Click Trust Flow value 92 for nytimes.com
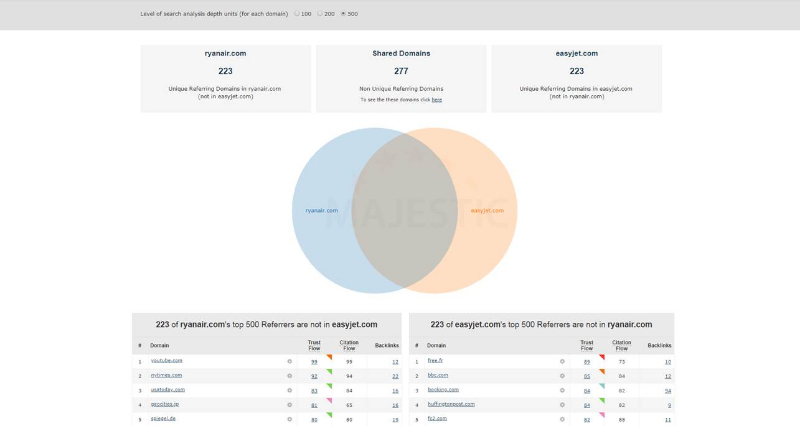 click(x=314, y=377)
